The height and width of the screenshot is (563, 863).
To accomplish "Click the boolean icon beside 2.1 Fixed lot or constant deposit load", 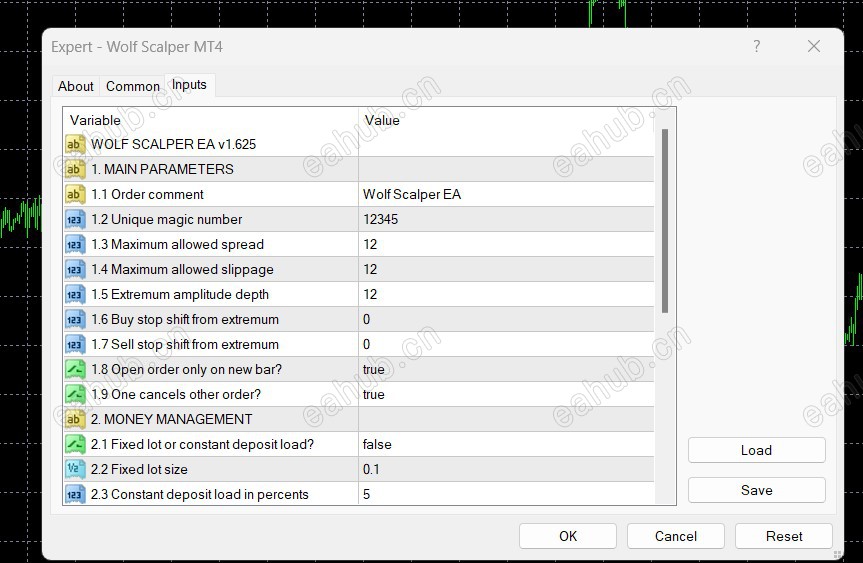I will point(75,444).
